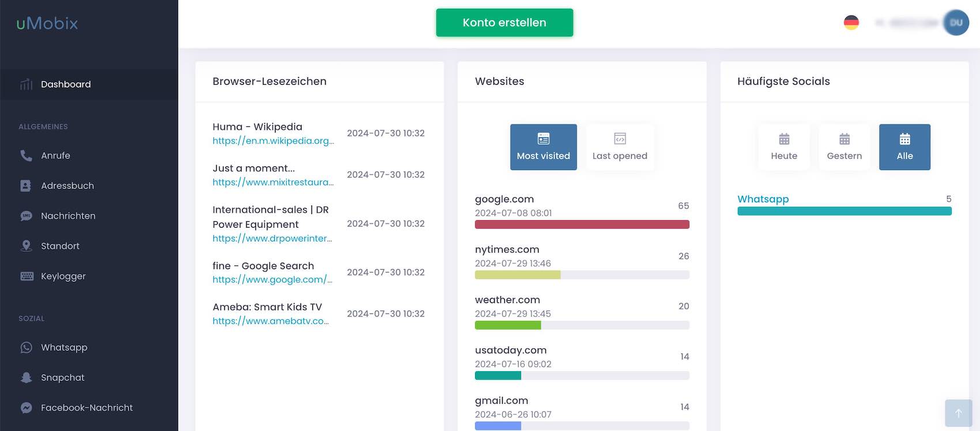Select the Alle socials filter
Viewport: 980px width, 431px height.
904,147
